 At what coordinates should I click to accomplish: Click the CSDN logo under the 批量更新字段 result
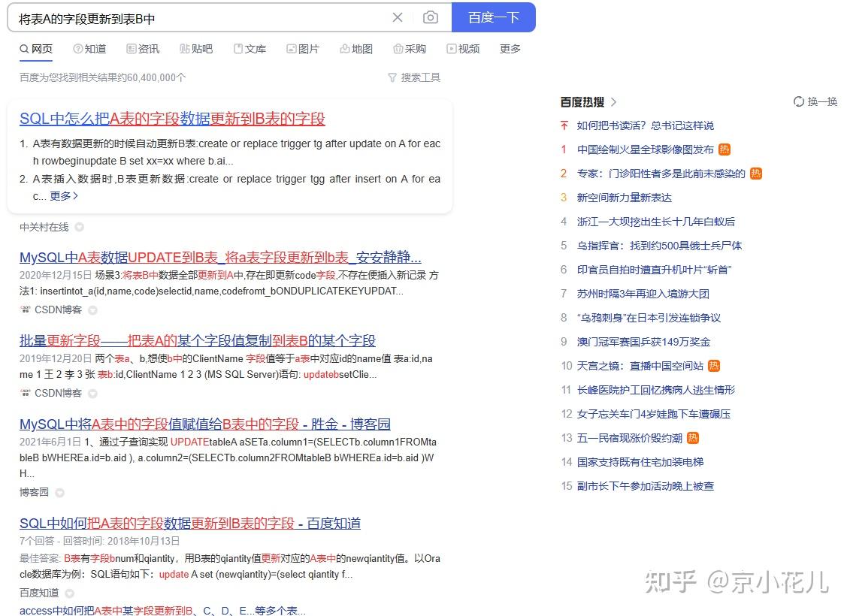pyautogui.click(x=25, y=393)
